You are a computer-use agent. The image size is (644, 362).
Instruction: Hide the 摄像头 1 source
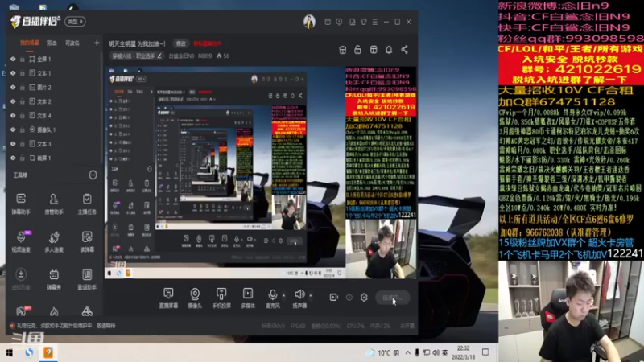coord(13,130)
